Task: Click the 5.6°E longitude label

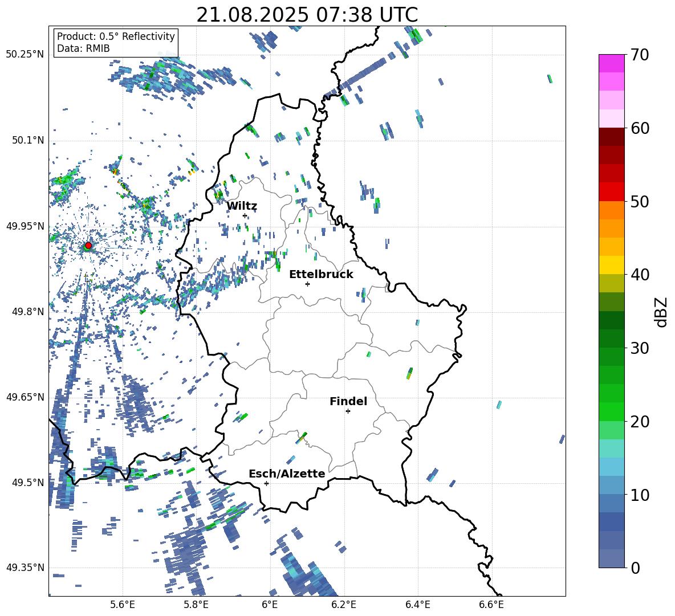Action: pos(122,605)
